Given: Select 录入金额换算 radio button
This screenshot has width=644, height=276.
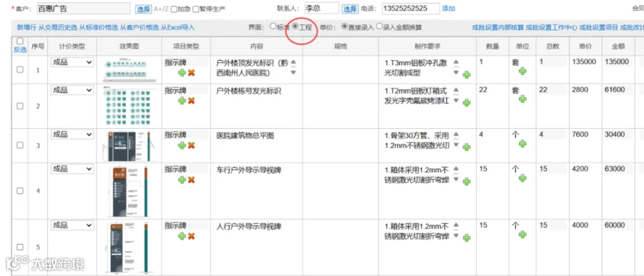Looking at the screenshot, I should (x=379, y=26).
